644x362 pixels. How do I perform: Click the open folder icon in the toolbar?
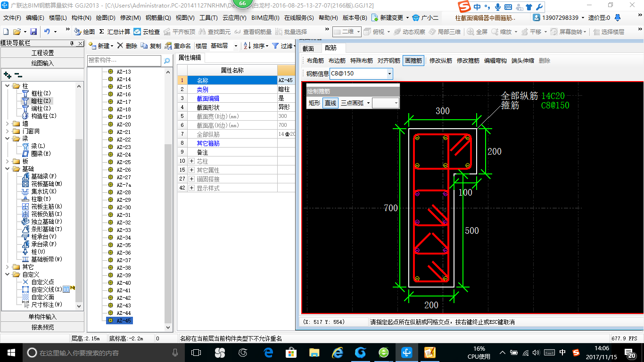pos(17,32)
